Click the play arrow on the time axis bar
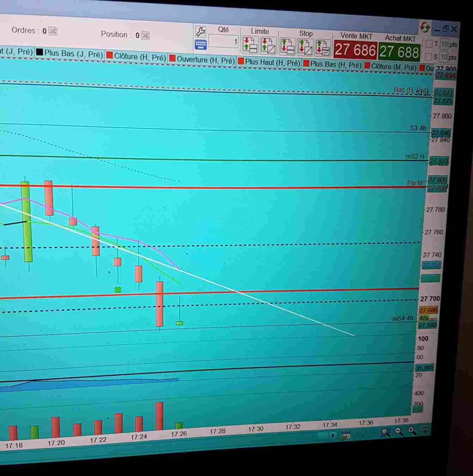Screen dimensions: 473x476 (x=333, y=435)
